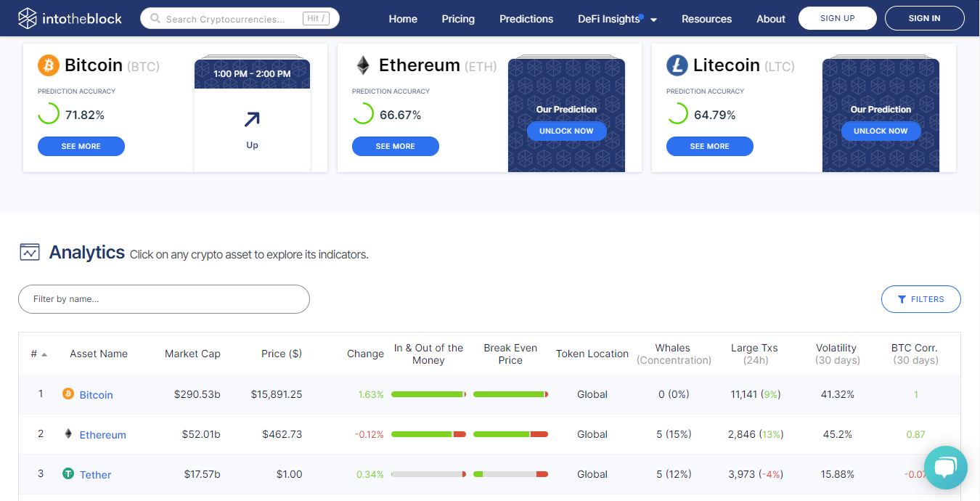This screenshot has width=980, height=501.
Task: Click Ethereum market cap $52.01b
Action: pos(201,434)
